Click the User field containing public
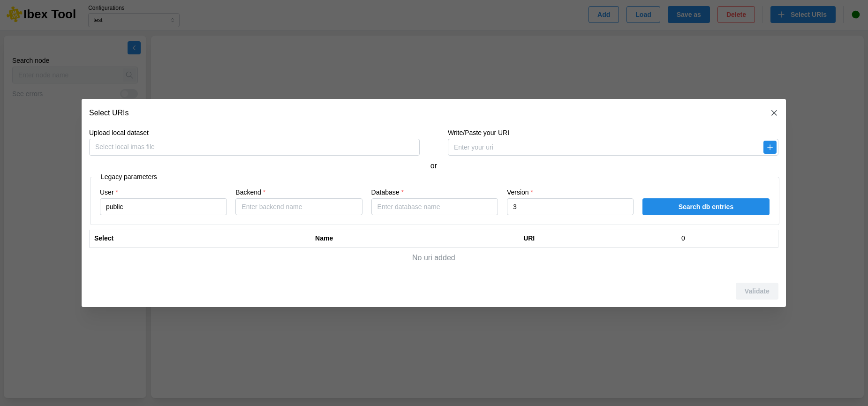 163,207
